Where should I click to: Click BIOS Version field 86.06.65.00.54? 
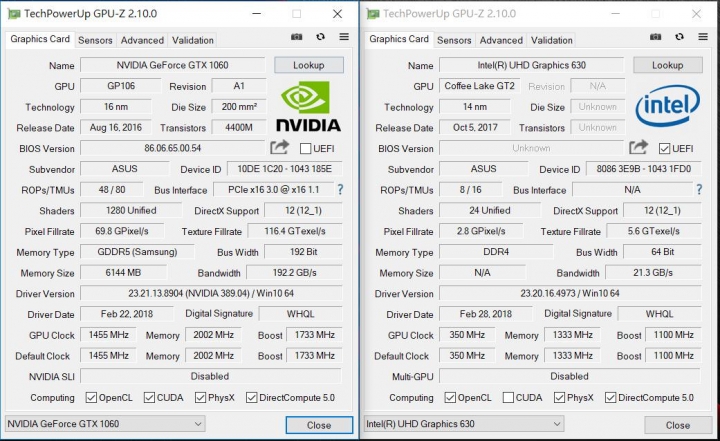(x=173, y=148)
